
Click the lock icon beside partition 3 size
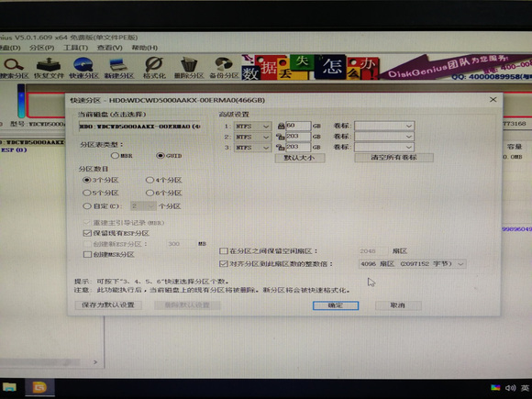281,148
